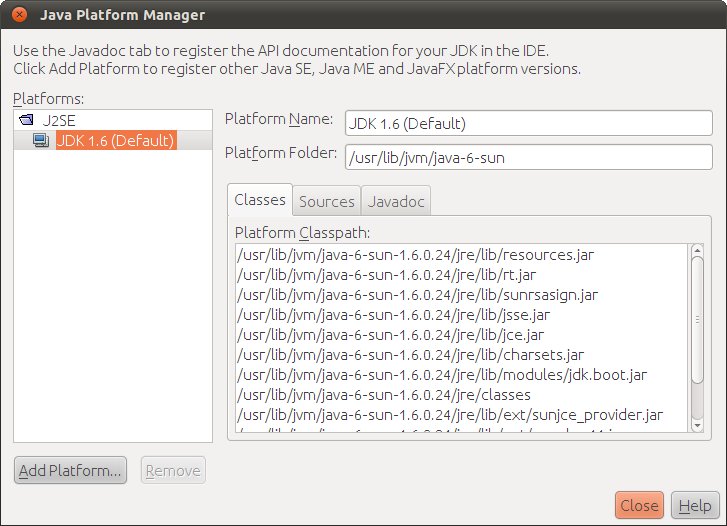
Task: Click the Platforms: label
Action: point(48,98)
